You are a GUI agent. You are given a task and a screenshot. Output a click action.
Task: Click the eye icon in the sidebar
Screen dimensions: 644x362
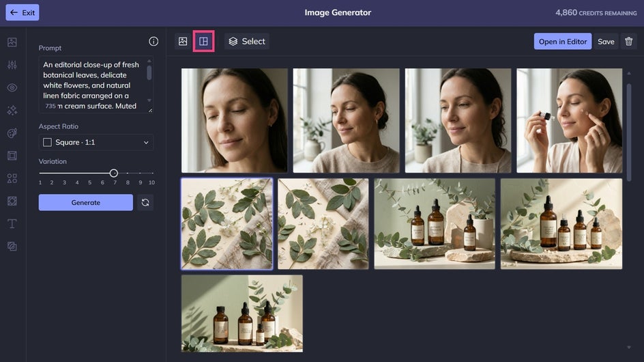[12, 87]
